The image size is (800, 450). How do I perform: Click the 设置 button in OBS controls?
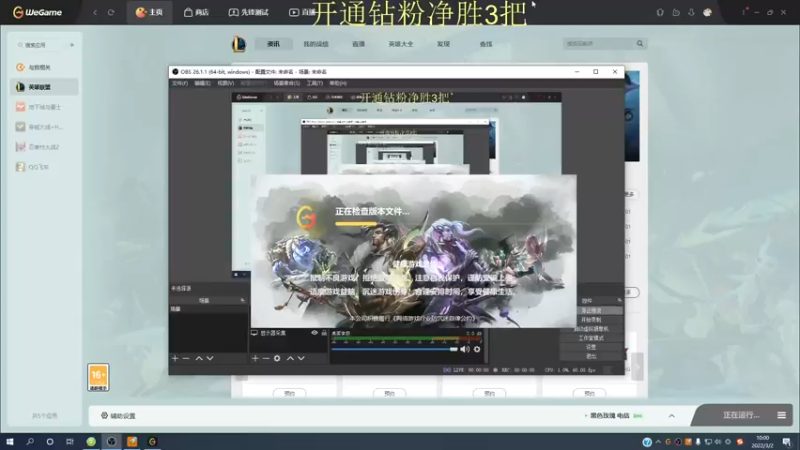[592, 347]
